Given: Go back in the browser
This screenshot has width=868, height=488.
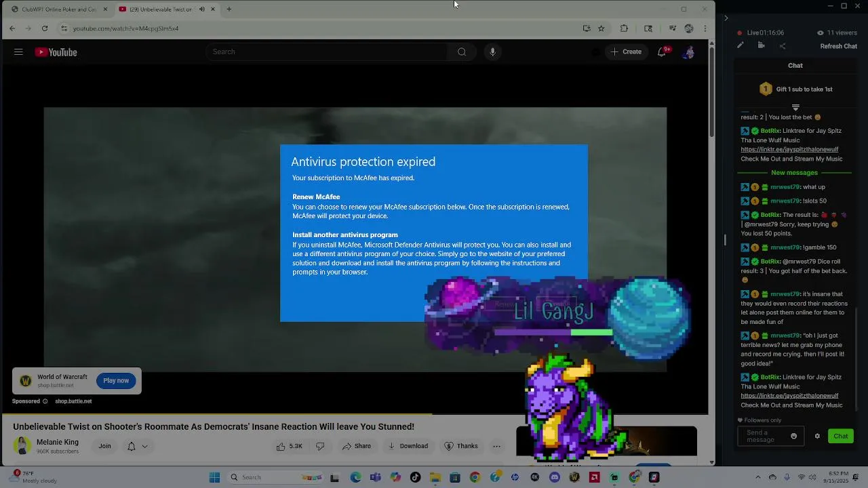Looking at the screenshot, I should pos(12,28).
